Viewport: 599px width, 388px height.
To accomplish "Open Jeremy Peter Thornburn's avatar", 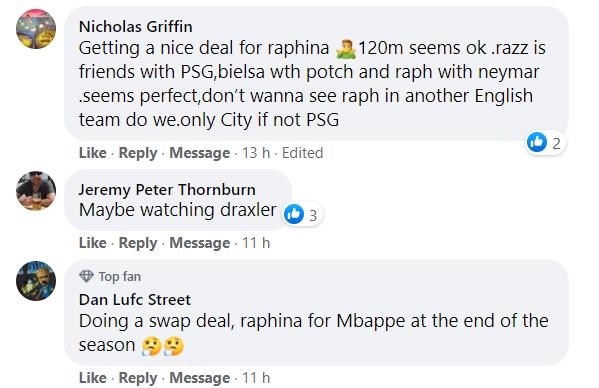I will 36,191.
